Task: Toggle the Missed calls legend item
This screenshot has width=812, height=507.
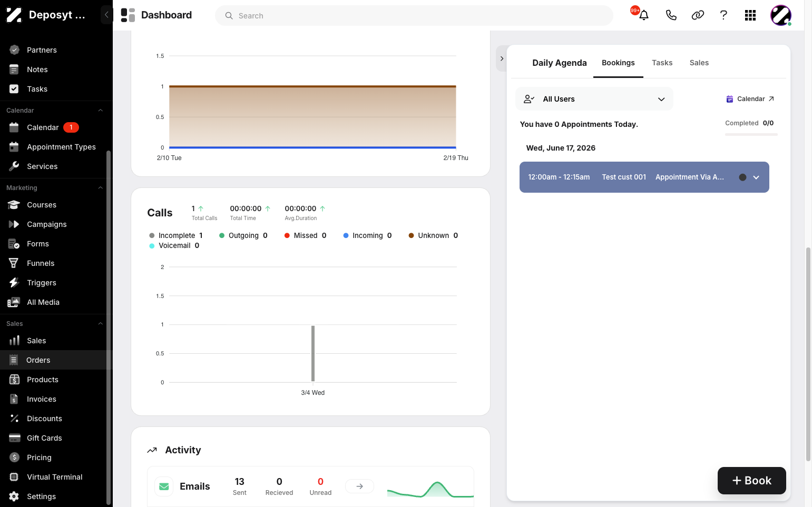Action: [x=306, y=235]
